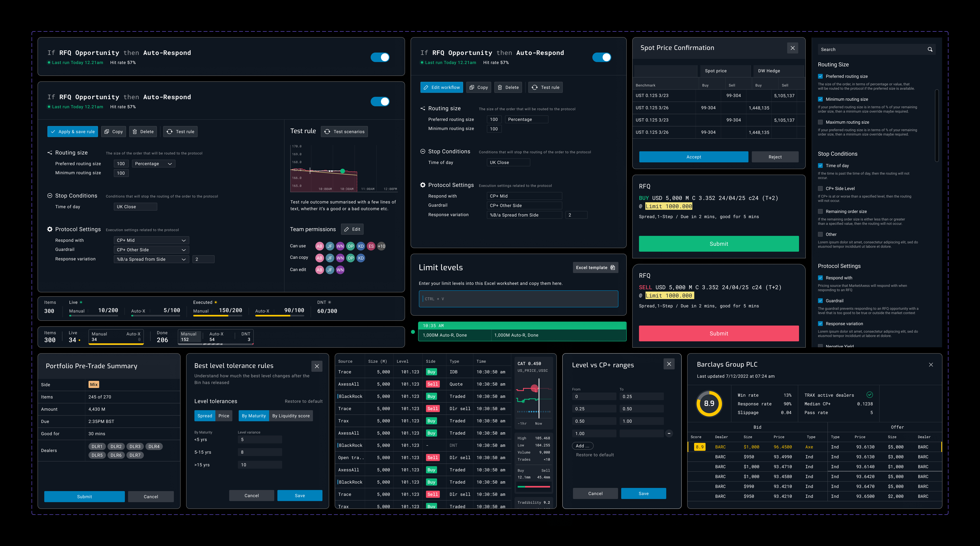Click the red Submit button on SELL RFQ

tap(719, 333)
